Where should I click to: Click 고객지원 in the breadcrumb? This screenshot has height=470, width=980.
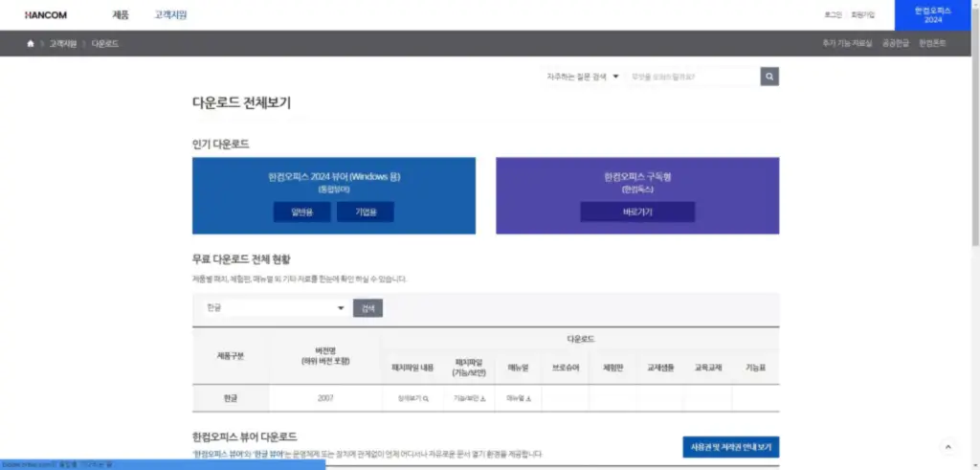point(62,44)
